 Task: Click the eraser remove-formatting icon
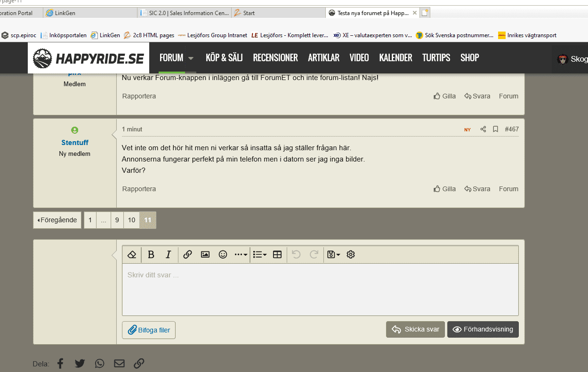pyautogui.click(x=132, y=255)
